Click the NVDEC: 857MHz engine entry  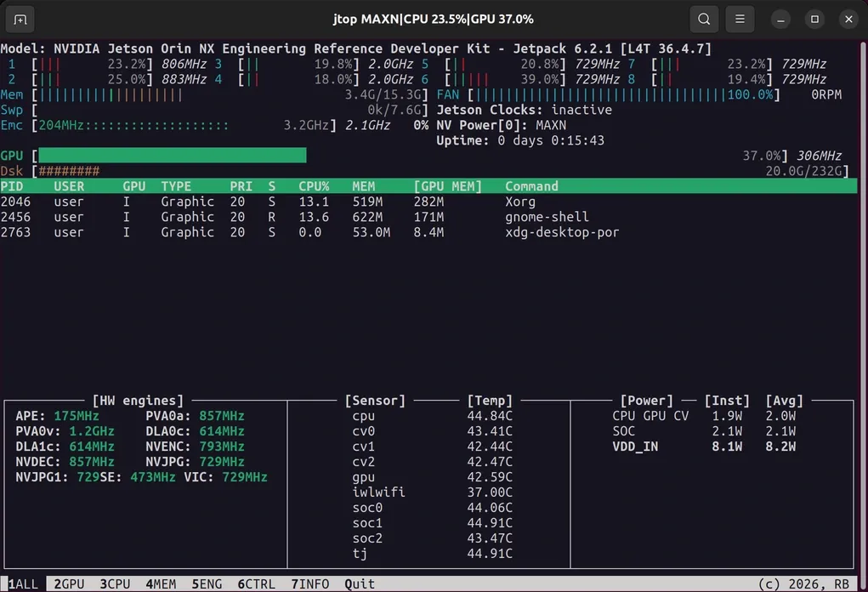click(x=65, y=462)
